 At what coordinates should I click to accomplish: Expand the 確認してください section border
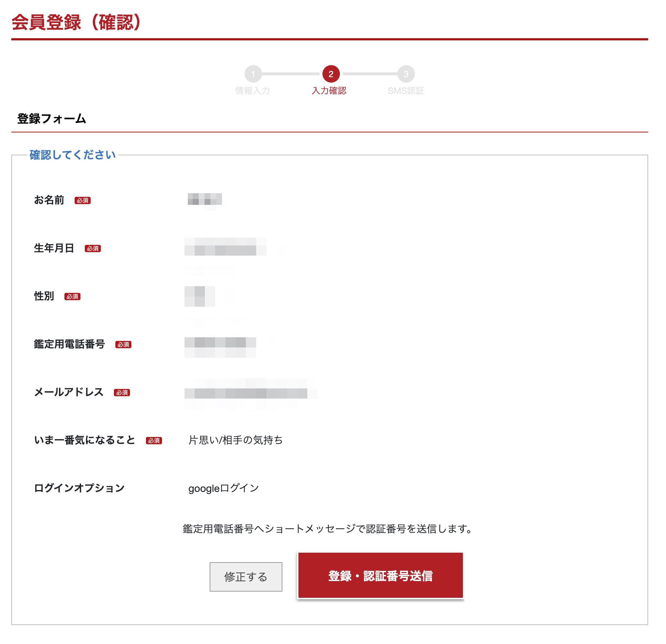(x=72, y=156)
